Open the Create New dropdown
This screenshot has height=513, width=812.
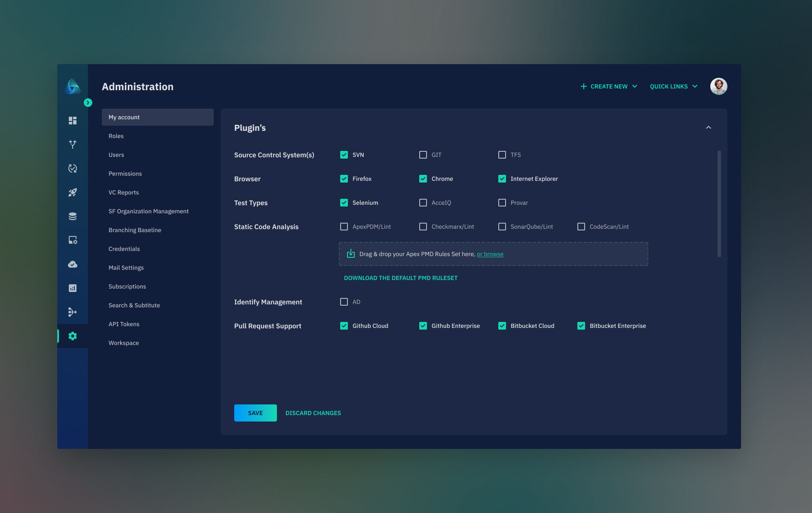(609, 86)
